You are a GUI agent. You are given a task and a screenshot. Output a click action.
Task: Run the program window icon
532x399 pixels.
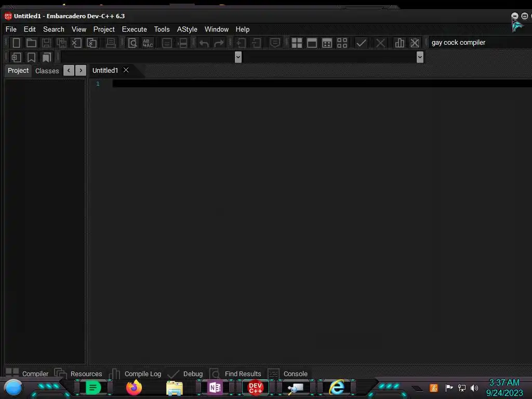pos(312,43)
